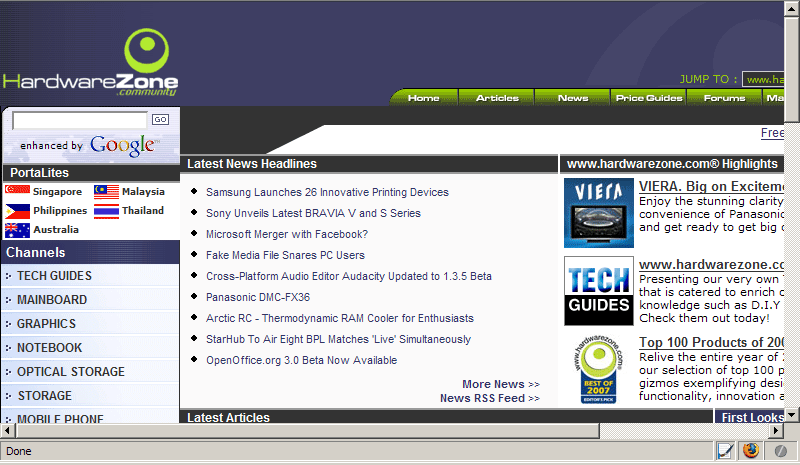Click the grey slashed-circle status bar icon
Image resolution: width=800 pixels, height=465 pixels.
pos(780,451)
